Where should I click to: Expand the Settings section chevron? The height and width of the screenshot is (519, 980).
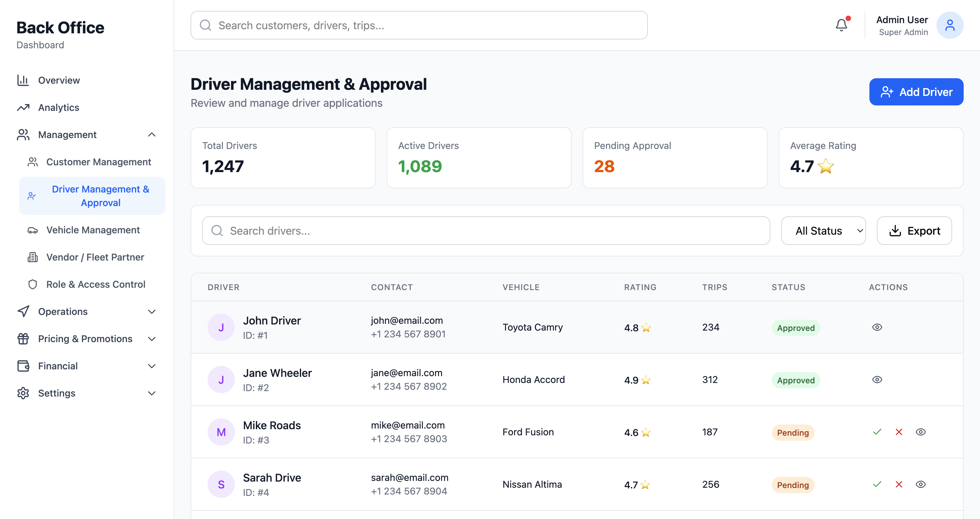point(152,394)
